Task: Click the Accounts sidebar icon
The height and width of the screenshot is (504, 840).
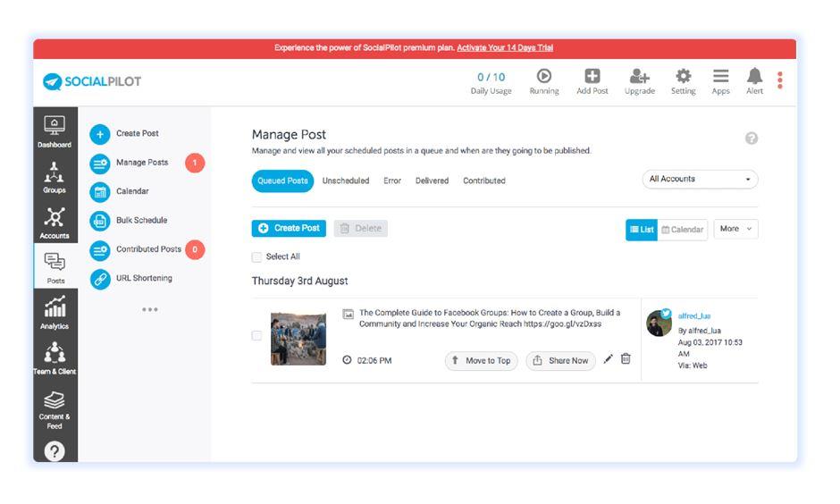Action: (55, 221)
